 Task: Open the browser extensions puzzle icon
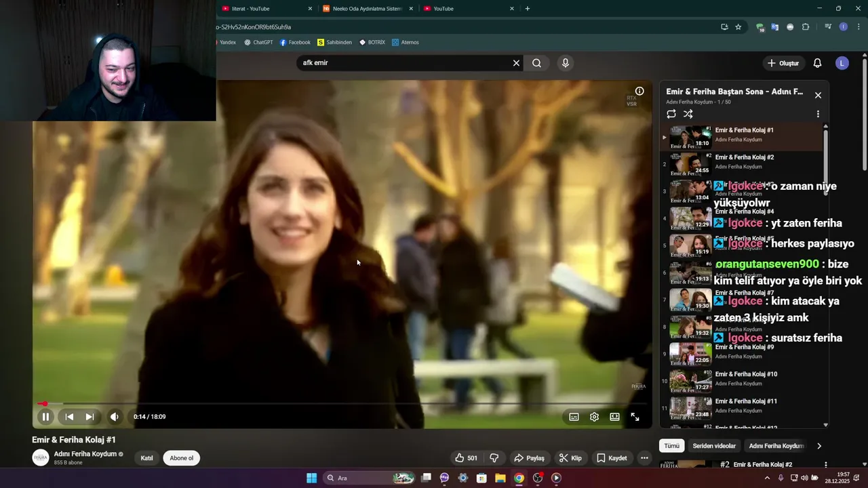806,27
